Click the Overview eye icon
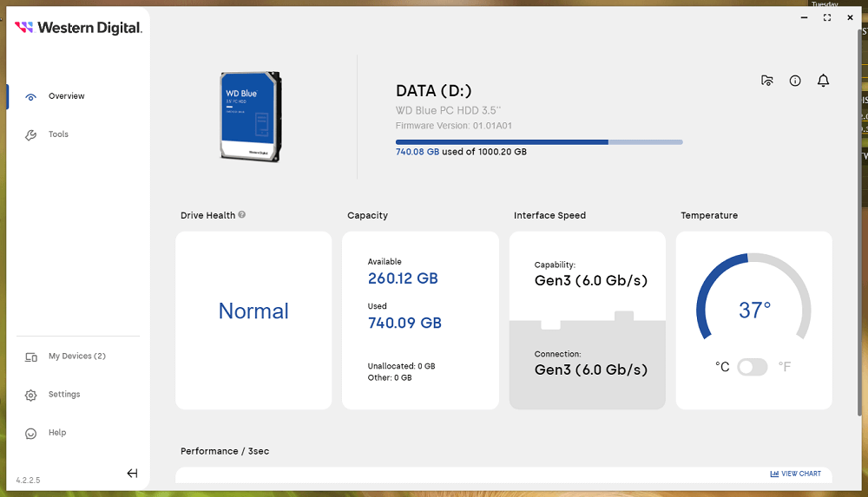 pos(31,97)
